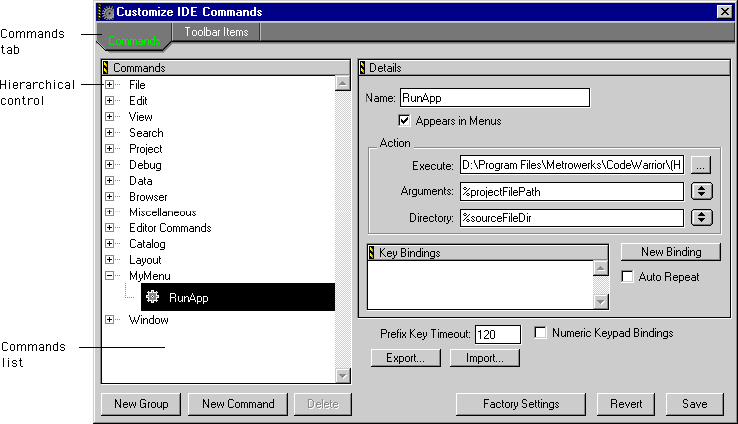The image size is (738, 424).
Task: Open the Arguments variable popup arrows
Action: point(702,191)
